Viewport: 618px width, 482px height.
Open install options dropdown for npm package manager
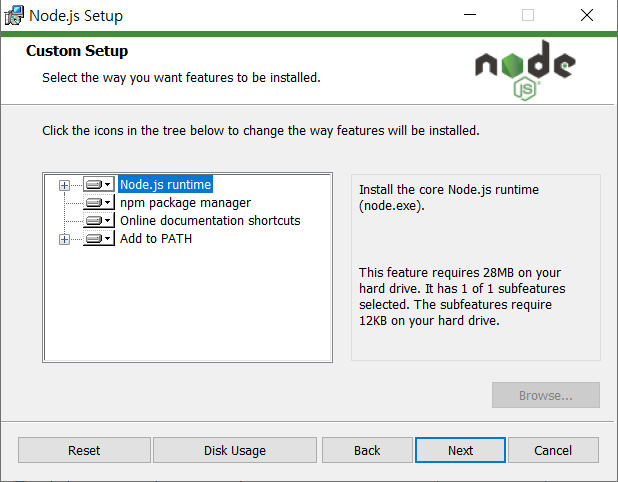99,203
